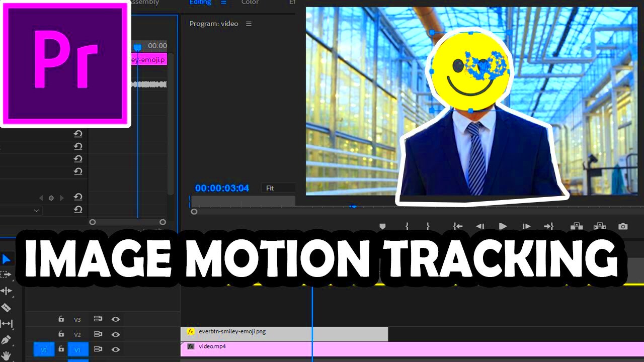Click the Add Marker button in Program monitor

coord(382,227)
